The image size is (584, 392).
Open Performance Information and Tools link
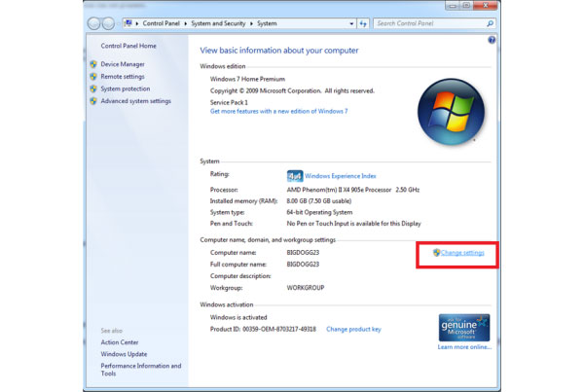coord(141,370)
